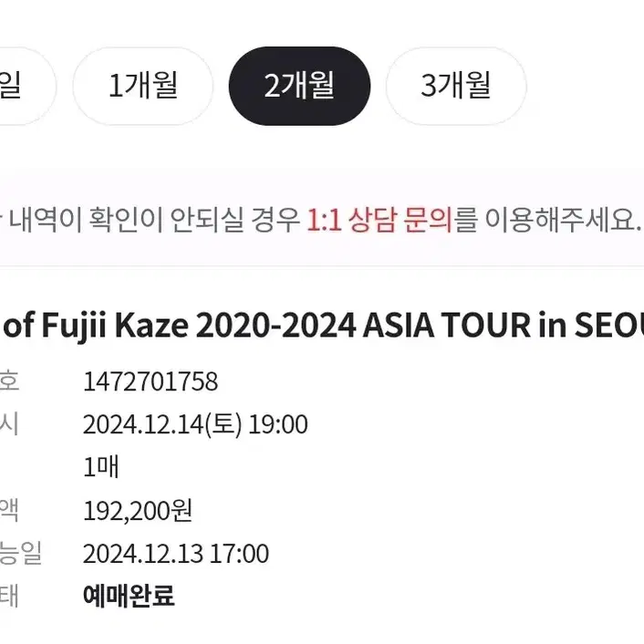Screen dimensions: 644x644
Task: Click the 호 label beside the reservation number
Action: (9, 380)
